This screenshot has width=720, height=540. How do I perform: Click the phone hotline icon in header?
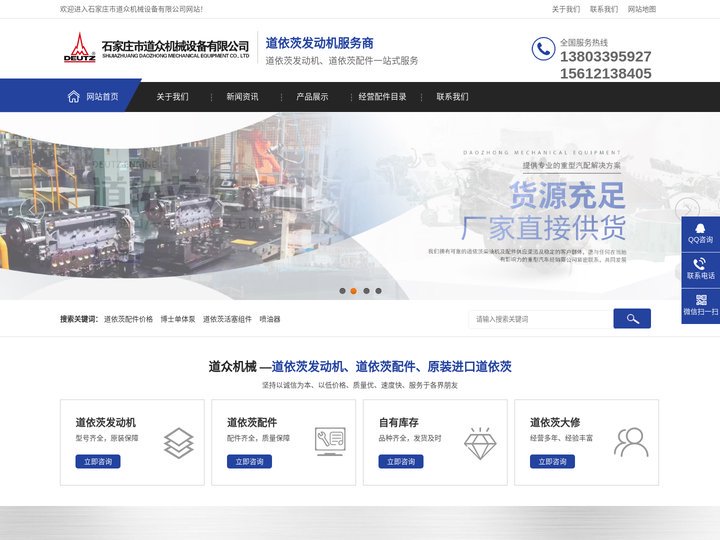[x=543, y=48]
